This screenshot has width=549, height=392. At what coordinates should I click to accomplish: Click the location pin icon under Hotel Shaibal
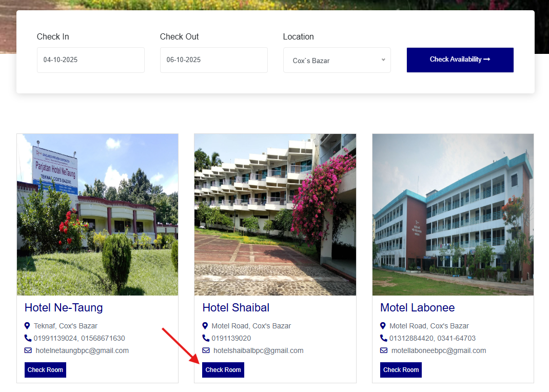[x=205, y=326]
